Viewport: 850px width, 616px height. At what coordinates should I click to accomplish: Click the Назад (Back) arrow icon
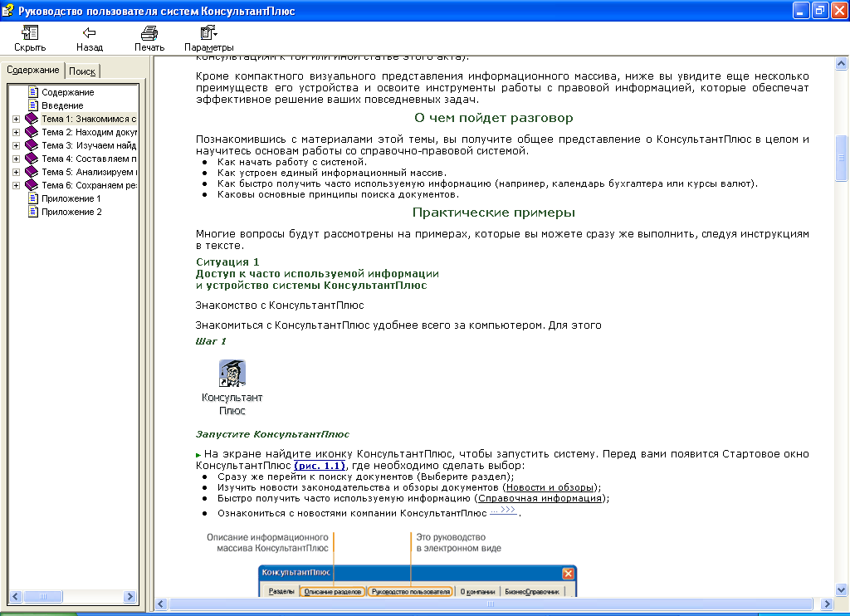click(x=89, y=33)
